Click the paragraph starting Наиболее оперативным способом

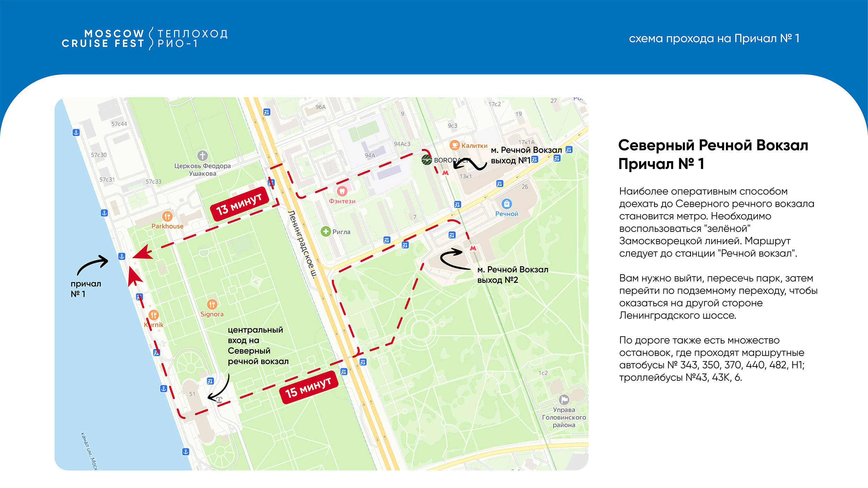716,222
